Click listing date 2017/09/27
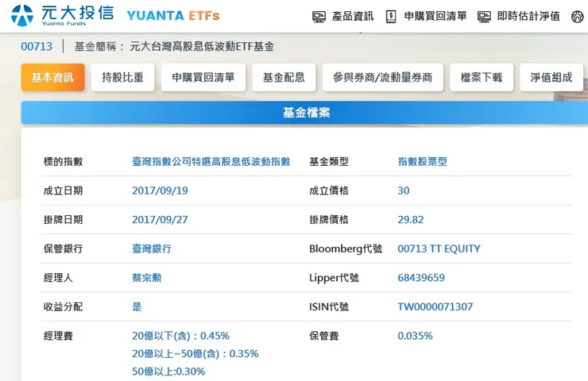 (160, 220)
